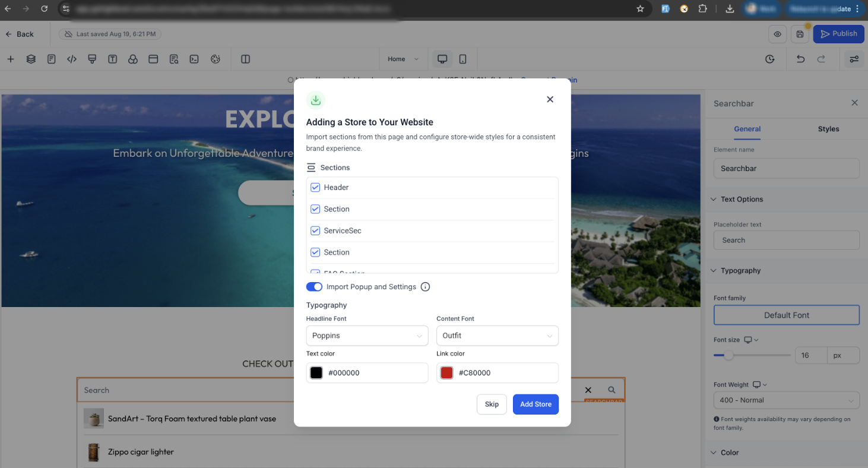
Task: Toggle Import Popup and Settings switch
Action: [x=314, y=287]
